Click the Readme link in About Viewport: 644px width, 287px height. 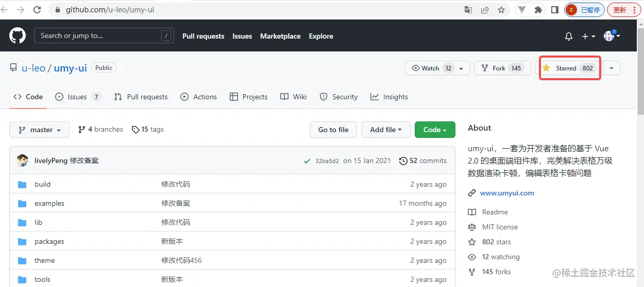pyautogui.click(x=488, y=212)
